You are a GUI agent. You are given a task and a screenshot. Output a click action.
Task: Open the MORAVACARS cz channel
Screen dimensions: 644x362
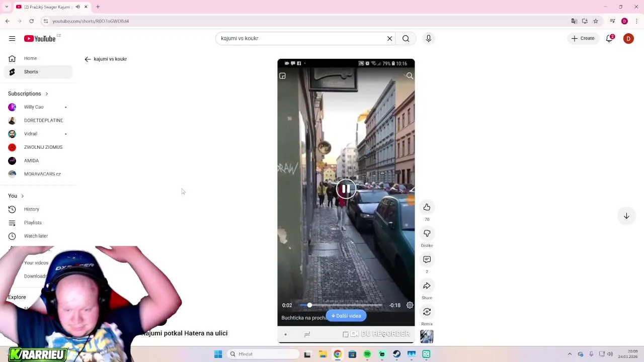[x=39, y=174]
